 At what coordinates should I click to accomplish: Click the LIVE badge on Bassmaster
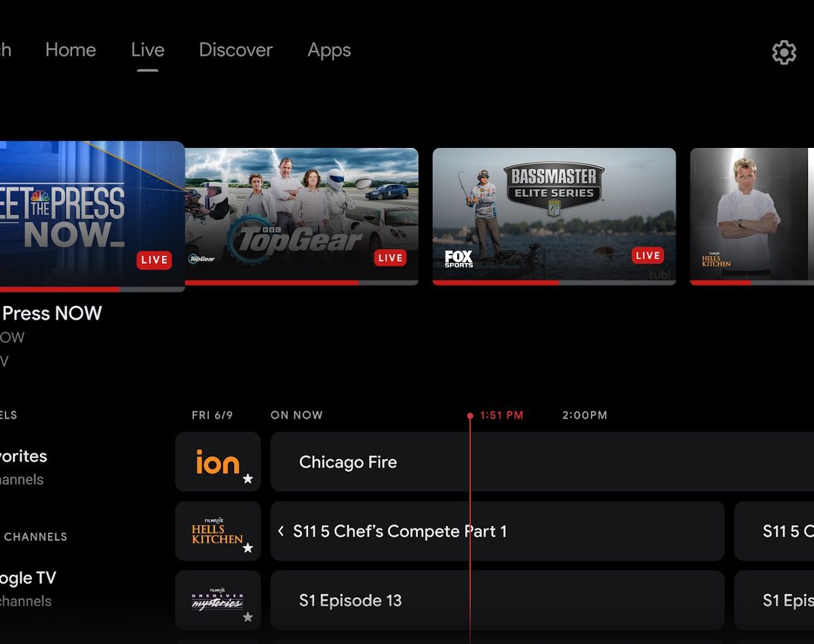coord(647,256)
